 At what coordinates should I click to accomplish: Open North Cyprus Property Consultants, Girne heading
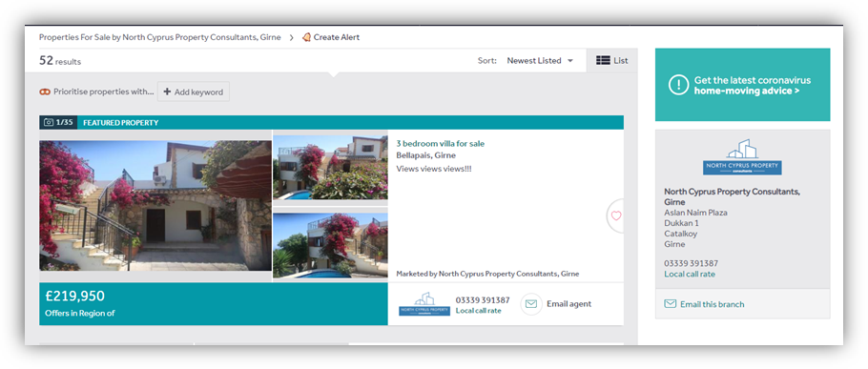(732, 197)
